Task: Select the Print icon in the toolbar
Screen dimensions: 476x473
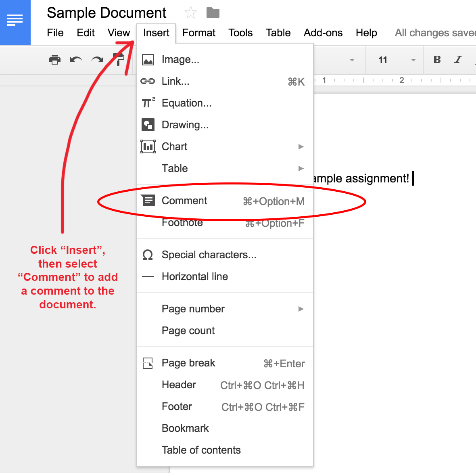Action: pyautogui.click(x=55, y=60)
